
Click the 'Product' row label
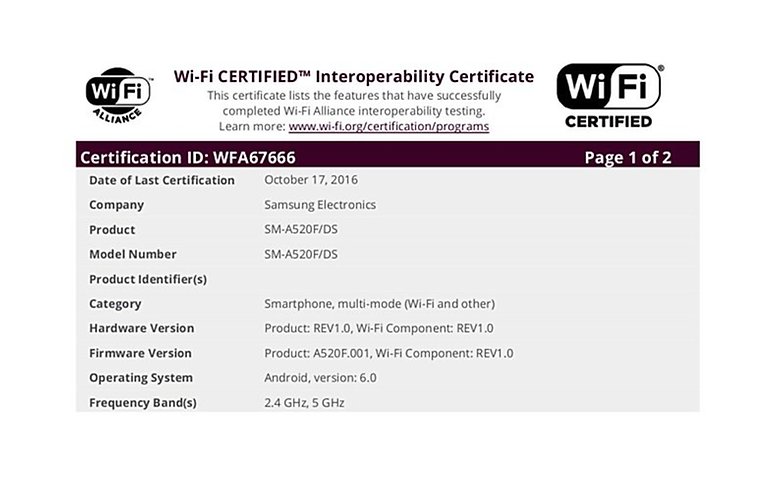point(112,229)
